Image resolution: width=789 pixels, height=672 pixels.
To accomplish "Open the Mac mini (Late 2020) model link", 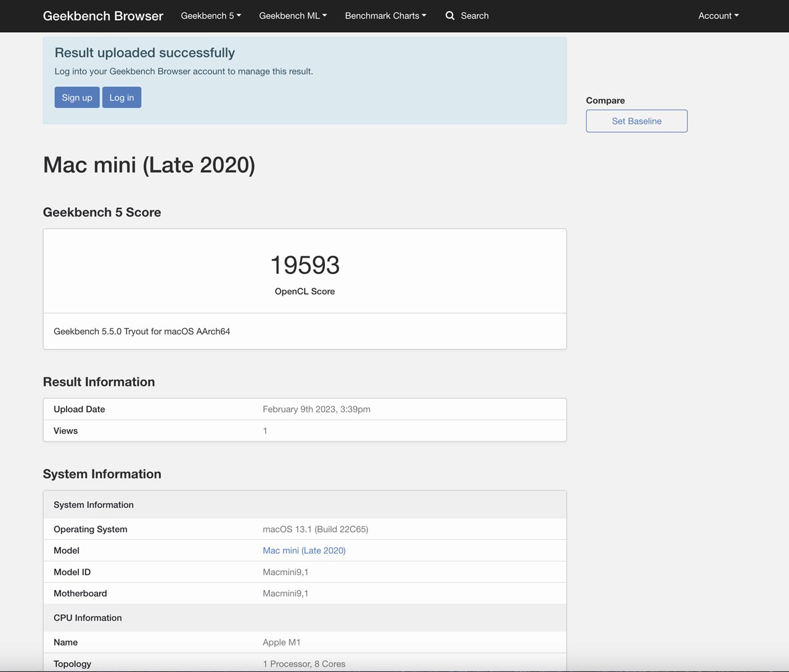I will click(x=304, y=551).
